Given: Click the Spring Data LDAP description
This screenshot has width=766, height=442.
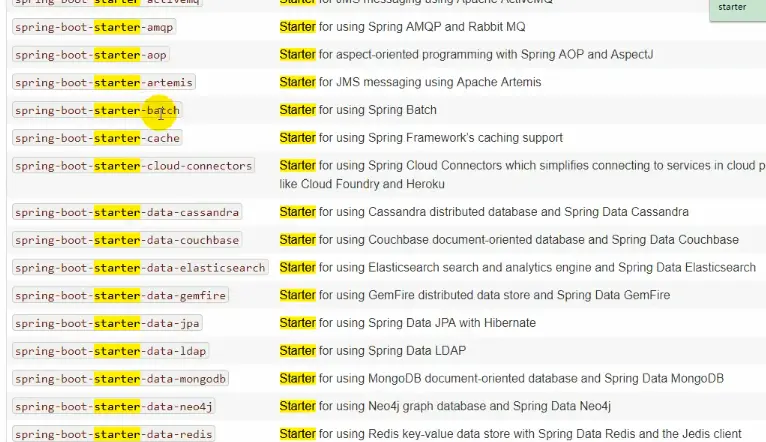Looking at the screenshot, I should 373,352.
